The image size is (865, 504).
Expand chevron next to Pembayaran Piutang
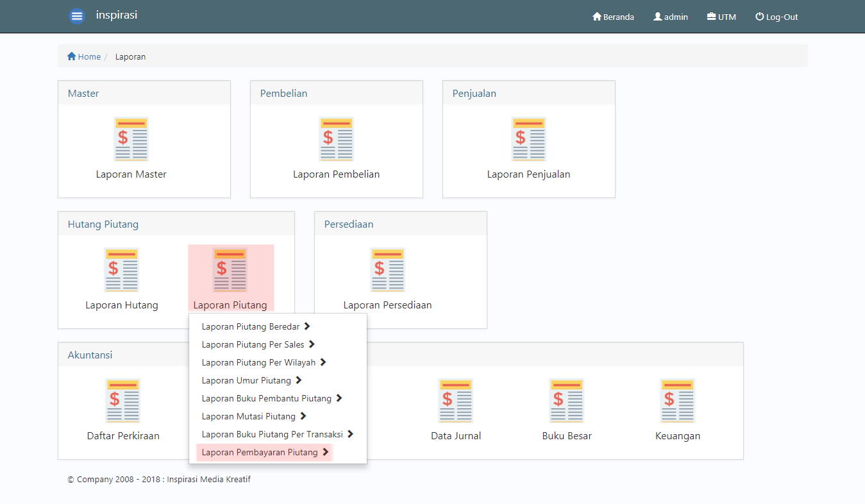coord(325,452)
